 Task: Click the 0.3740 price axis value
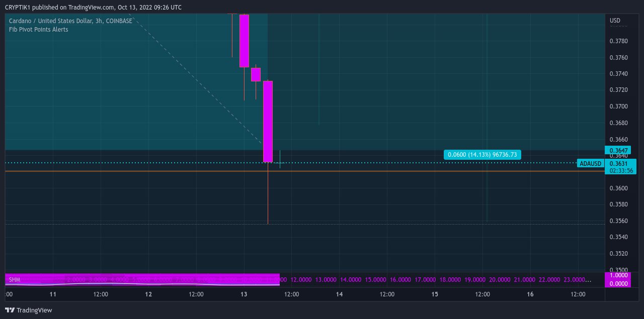click(x=618, y=74)
